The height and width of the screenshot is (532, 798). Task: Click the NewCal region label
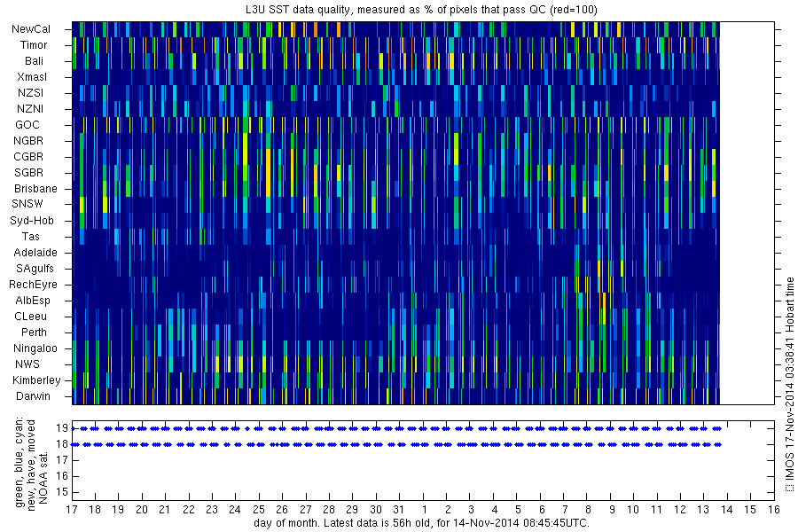tap(30, 29)
